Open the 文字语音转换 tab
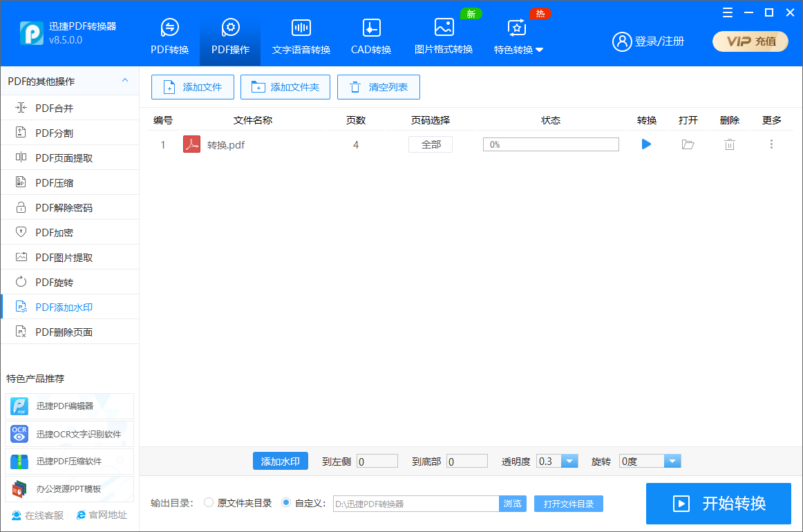The width and height of the screenshot is (803, 532). tap(301, 37)
